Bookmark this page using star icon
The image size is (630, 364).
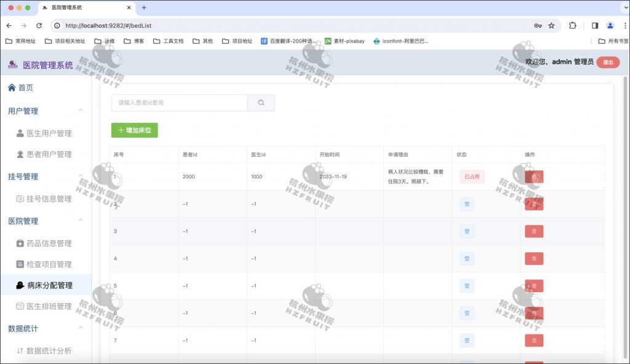(551, 26)
